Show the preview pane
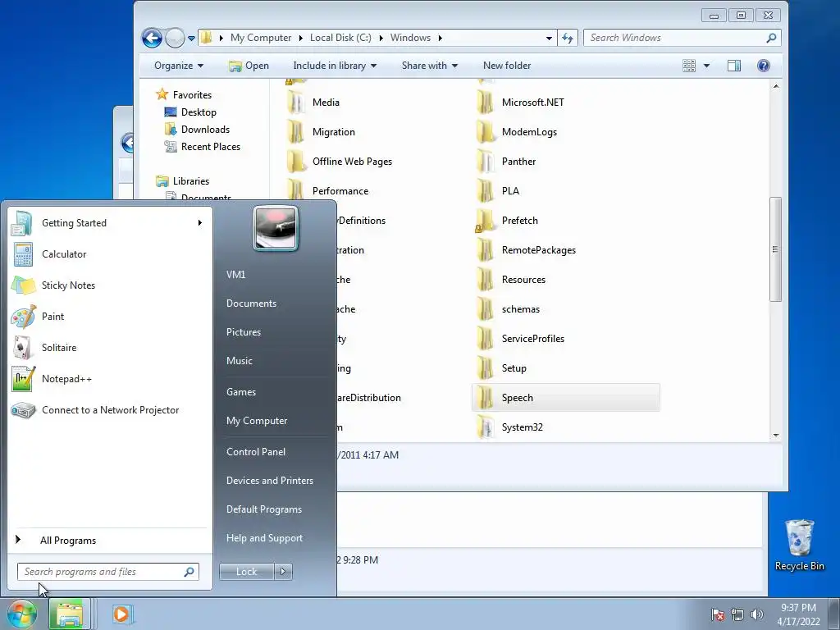Viewport: 840px width, 630px height. pos(734,66)
